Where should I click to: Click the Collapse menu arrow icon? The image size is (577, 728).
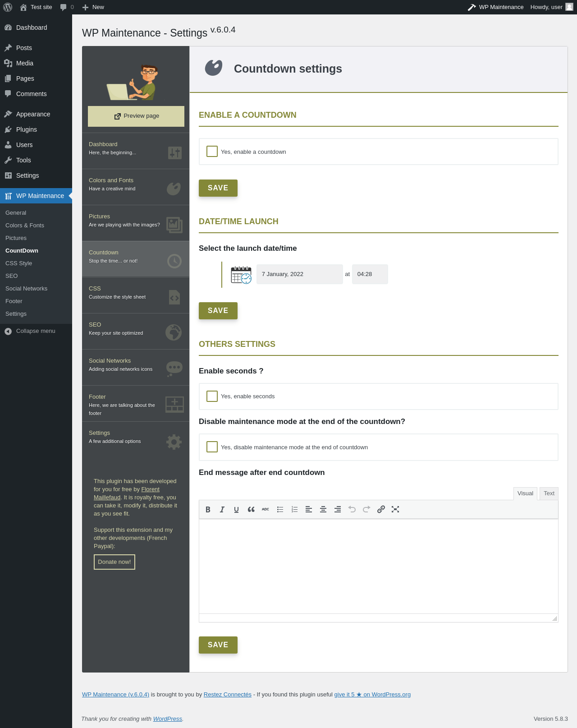tap(8, 331)
